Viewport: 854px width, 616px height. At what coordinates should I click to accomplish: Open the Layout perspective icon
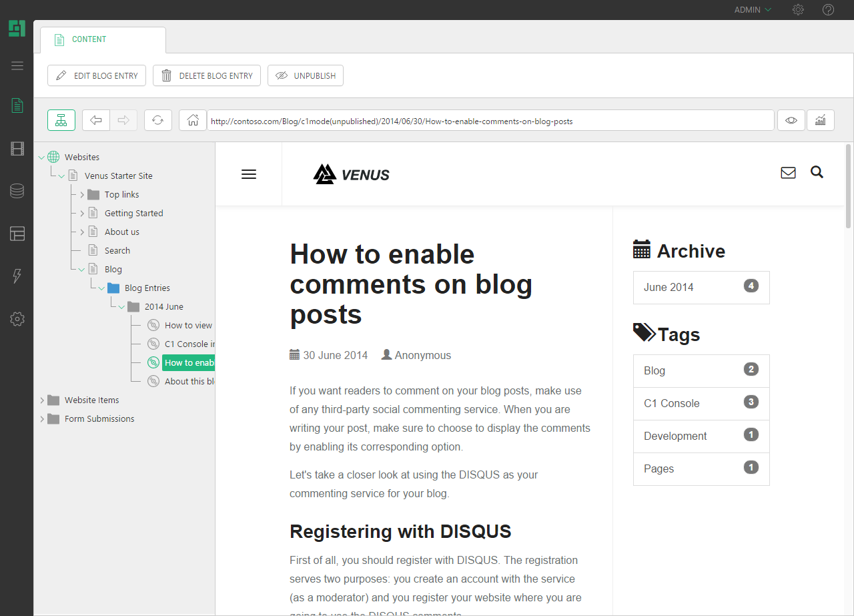click(17, 234)
